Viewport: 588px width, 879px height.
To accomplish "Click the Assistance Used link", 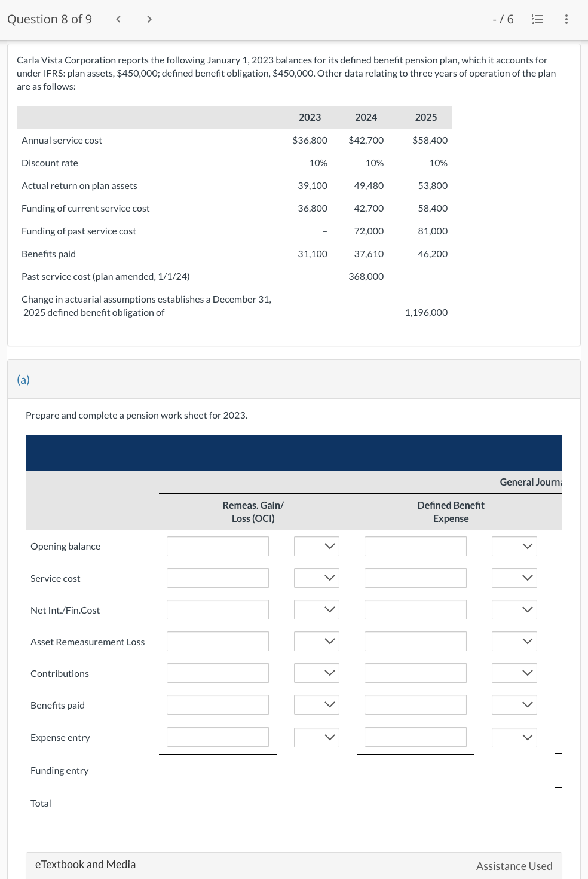I will pyautogui.click(x=513, y=866).
